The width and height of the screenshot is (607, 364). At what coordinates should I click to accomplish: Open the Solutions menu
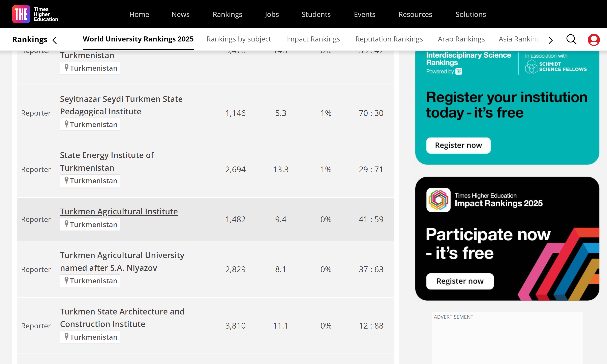(x=470, y=14)
